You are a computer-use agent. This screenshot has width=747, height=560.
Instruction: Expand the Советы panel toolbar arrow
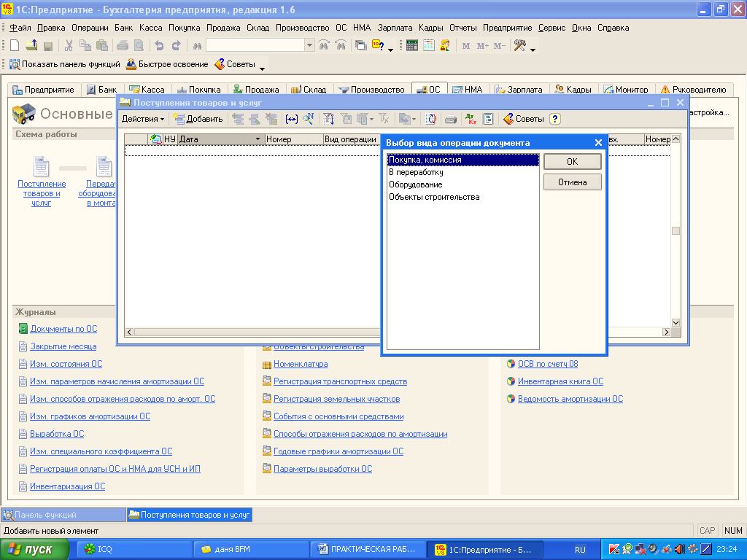tap(262, 68)
